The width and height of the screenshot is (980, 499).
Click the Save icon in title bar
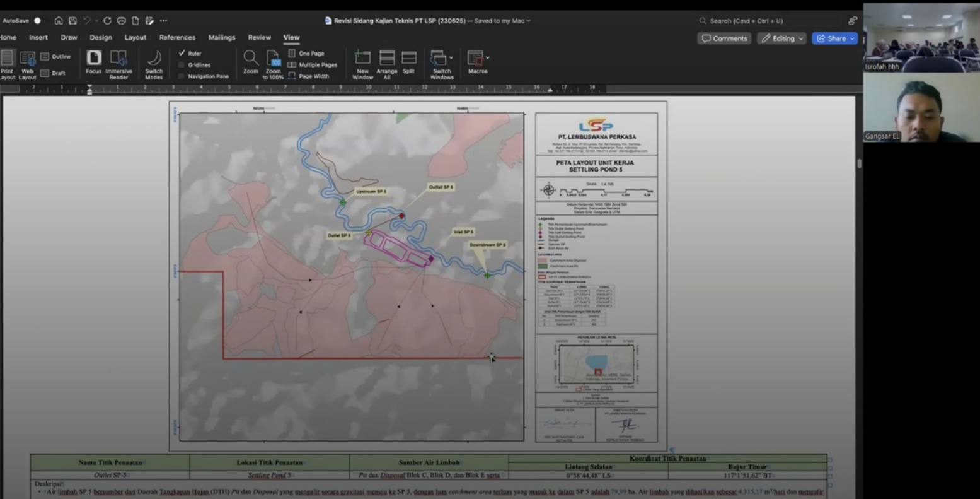(72, 21)
